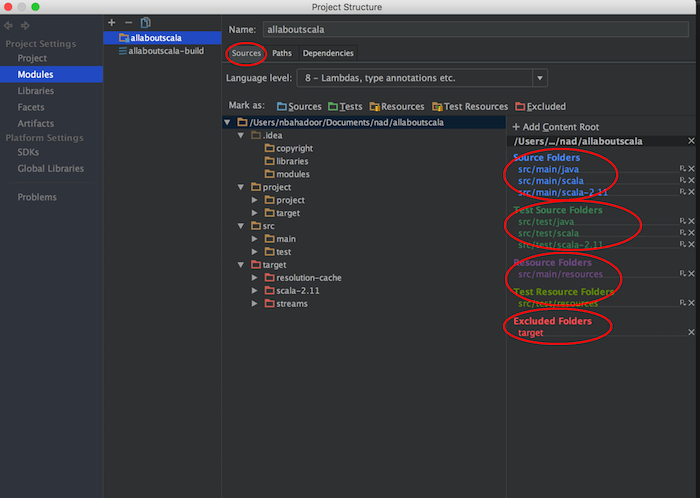Unmark src/test/scala-2.11 test folder
Viewport: 700px width, 498px height.
[692, 245]
